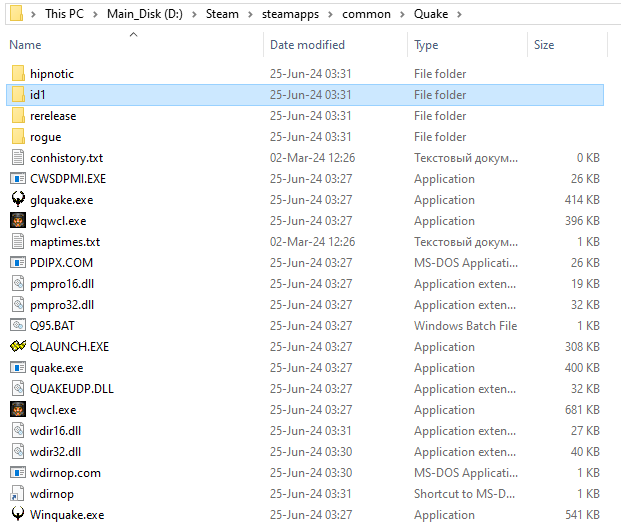Click the wdir32.dll gear icon

[18, 451]
